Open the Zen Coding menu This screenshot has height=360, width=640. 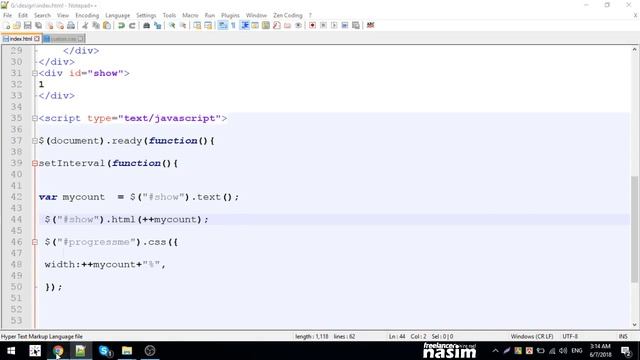(288, 15)
